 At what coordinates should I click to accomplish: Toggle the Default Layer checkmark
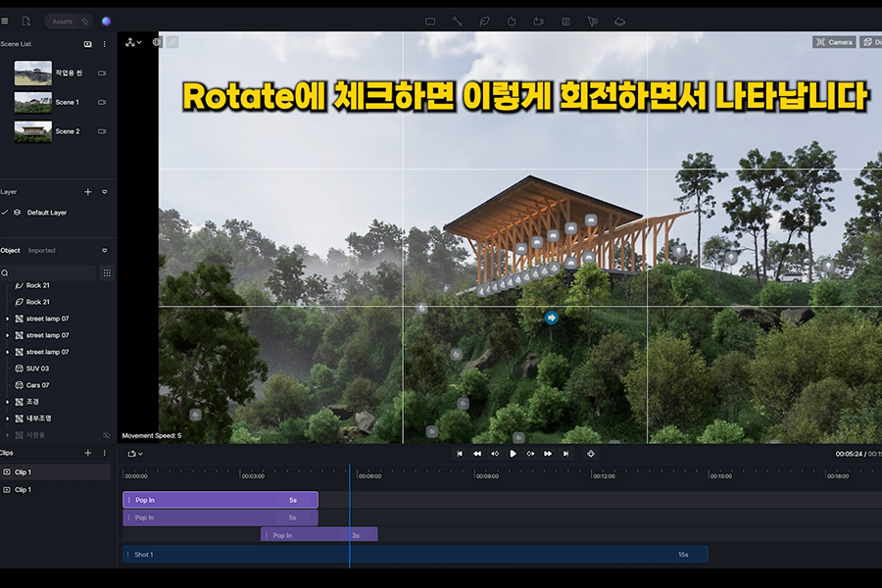coord(8,210)
